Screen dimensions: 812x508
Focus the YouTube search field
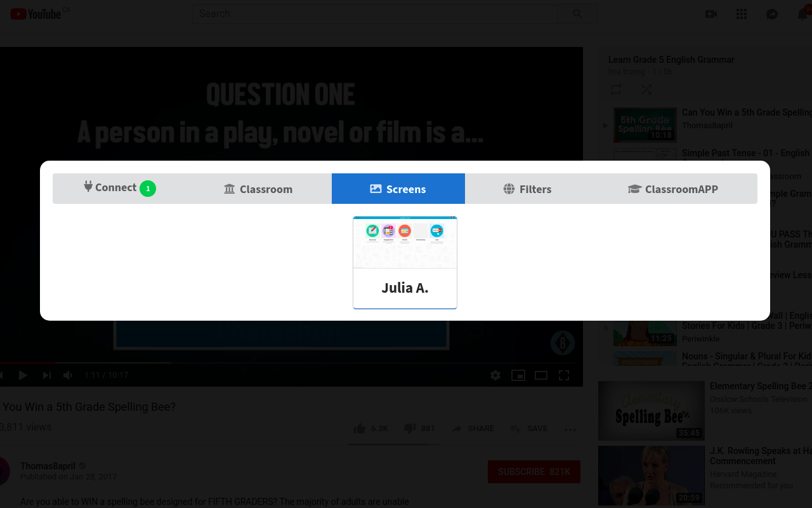(x=374, y=13)
